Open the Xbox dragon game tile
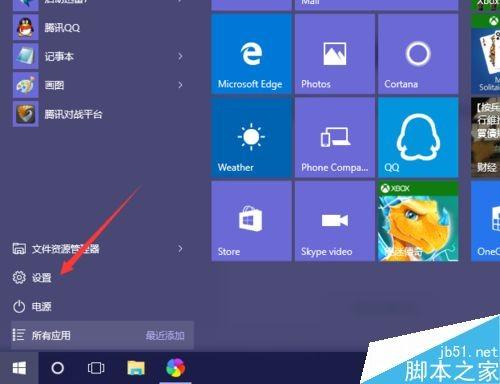The height and width of the screenshot is (384, 500). (418, 221)
